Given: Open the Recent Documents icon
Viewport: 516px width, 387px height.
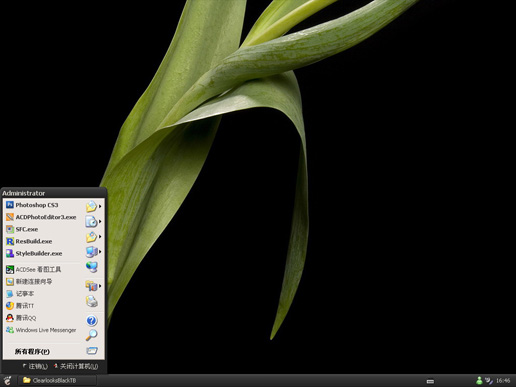Looking at the screenshot, I should [x=91, y=222].
